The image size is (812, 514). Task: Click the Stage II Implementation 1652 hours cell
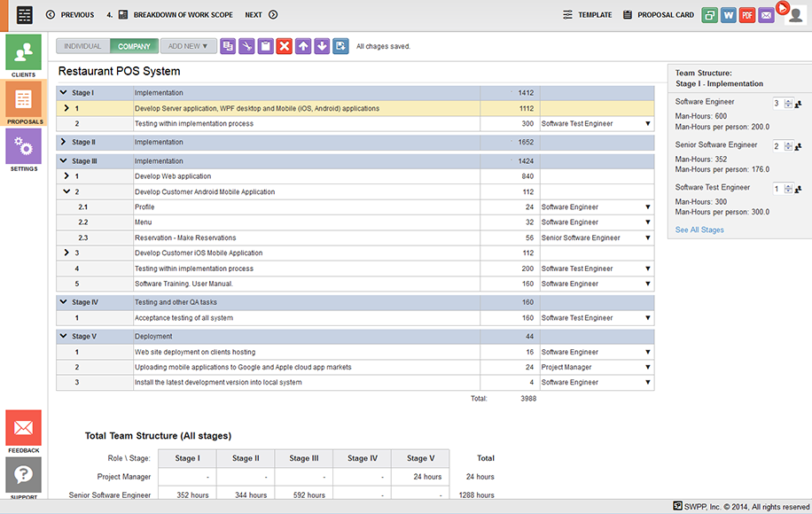[x=510, y=142]
